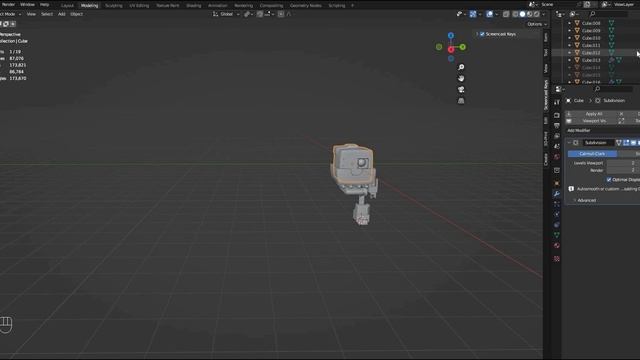Open the Help menu
The width and height of the screenshot is (640, 360).
point(44,4)
